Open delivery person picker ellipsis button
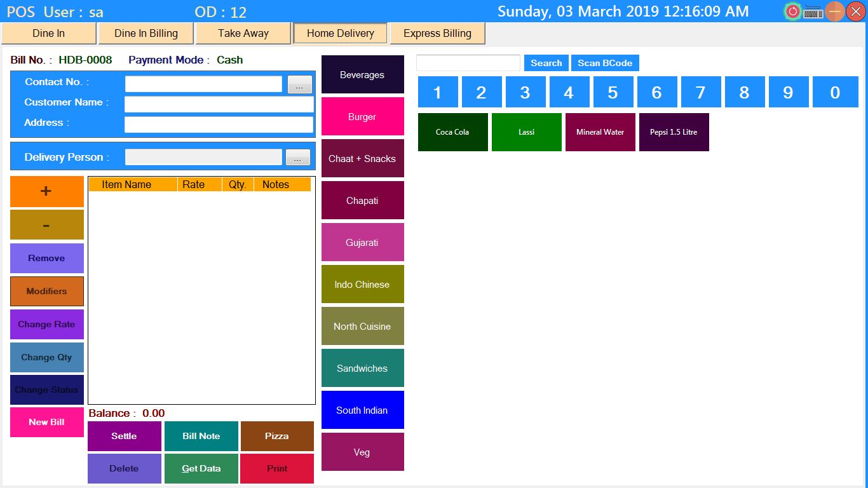 [297, 158]
